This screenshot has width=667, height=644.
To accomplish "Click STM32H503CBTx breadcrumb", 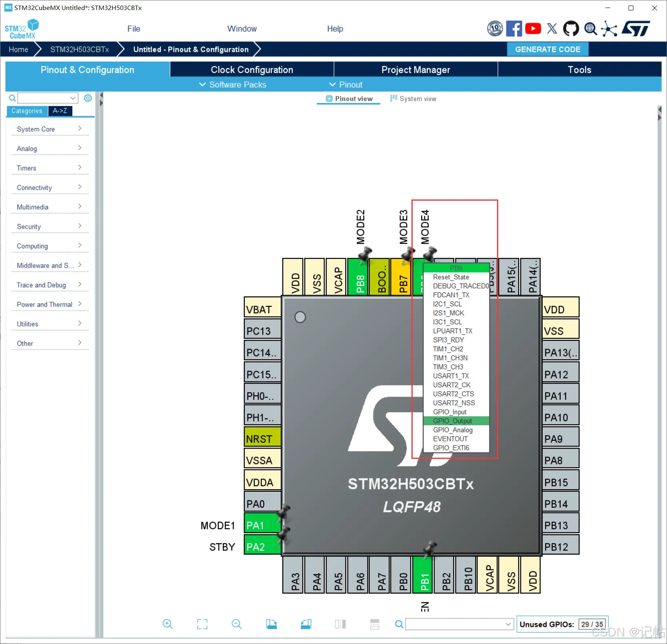I will [80, 50].
